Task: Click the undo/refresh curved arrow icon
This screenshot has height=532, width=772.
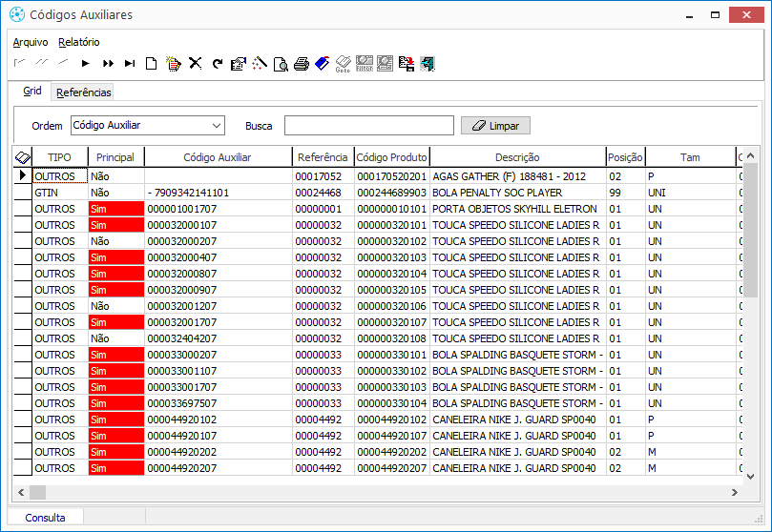Action: pos(218,64)
